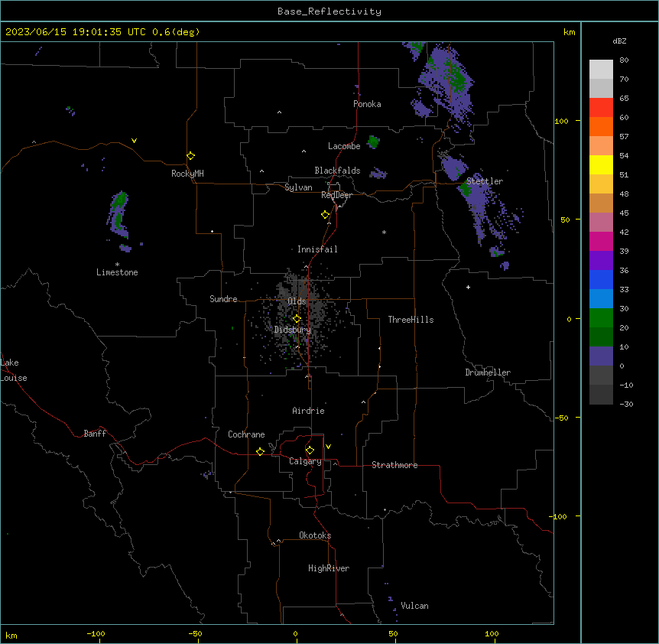This screenshot has height=644, width=659.
Task: Click the Lacombe city label
Action: [x=344, y=146]
